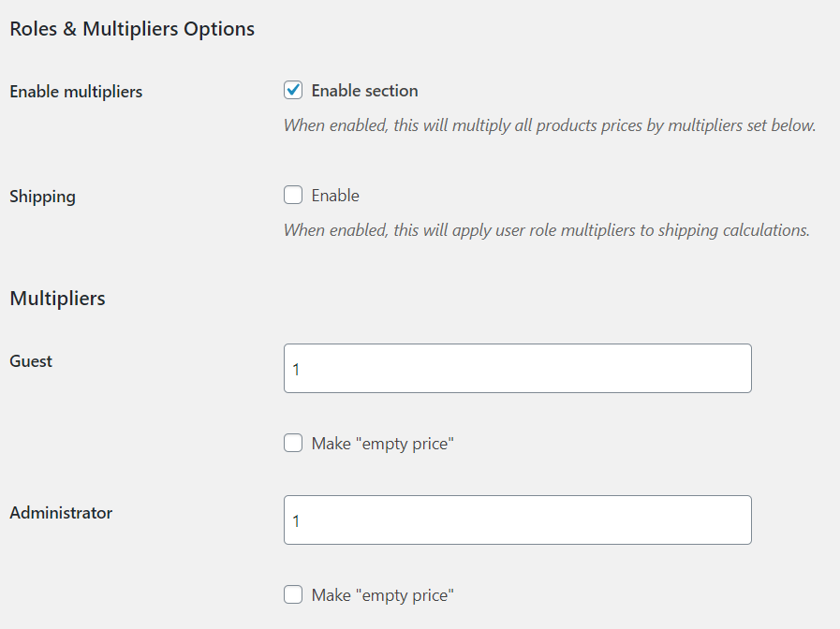
Task: Click Administrator's Make "empty price" label text
Action: (382, 595)
